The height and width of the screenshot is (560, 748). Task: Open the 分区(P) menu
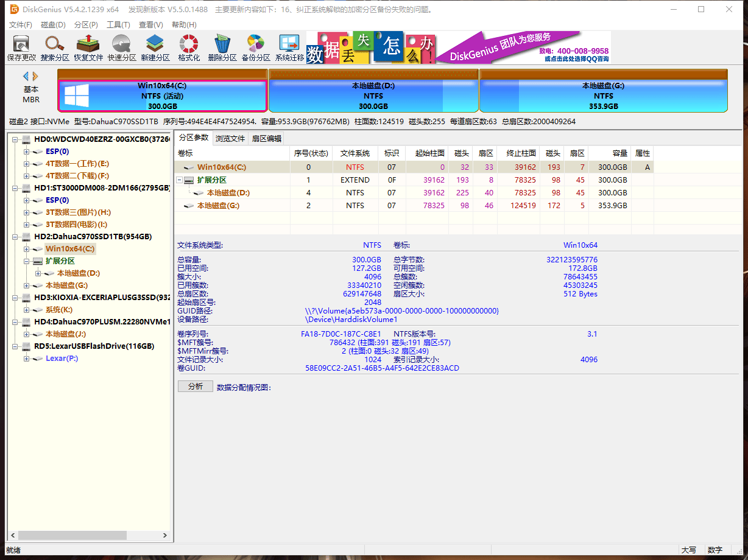click(86, 25)
